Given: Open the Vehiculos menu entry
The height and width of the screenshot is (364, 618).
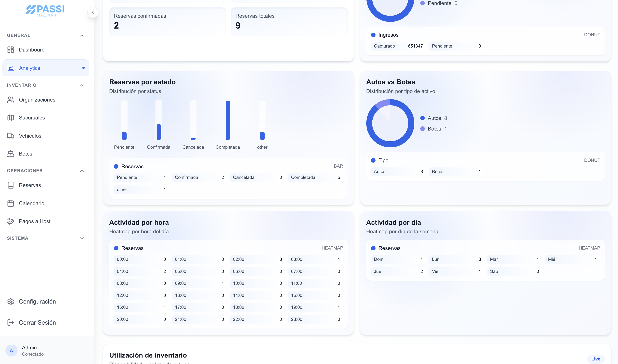Looking at the screenshot, I should click(30, 136).
